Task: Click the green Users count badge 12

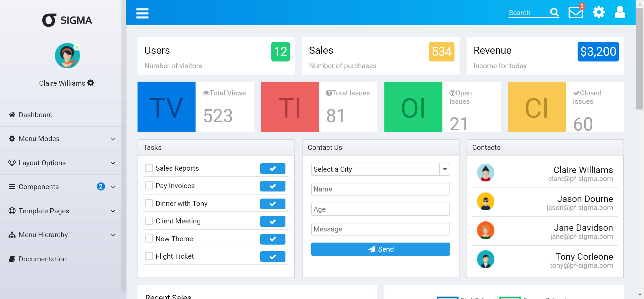Action: (x=280, y=52)
